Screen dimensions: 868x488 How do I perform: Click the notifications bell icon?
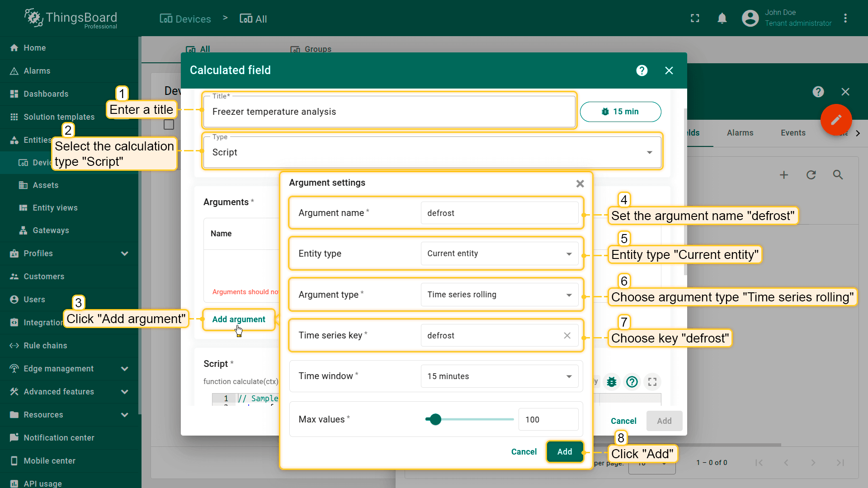(722, 19)
